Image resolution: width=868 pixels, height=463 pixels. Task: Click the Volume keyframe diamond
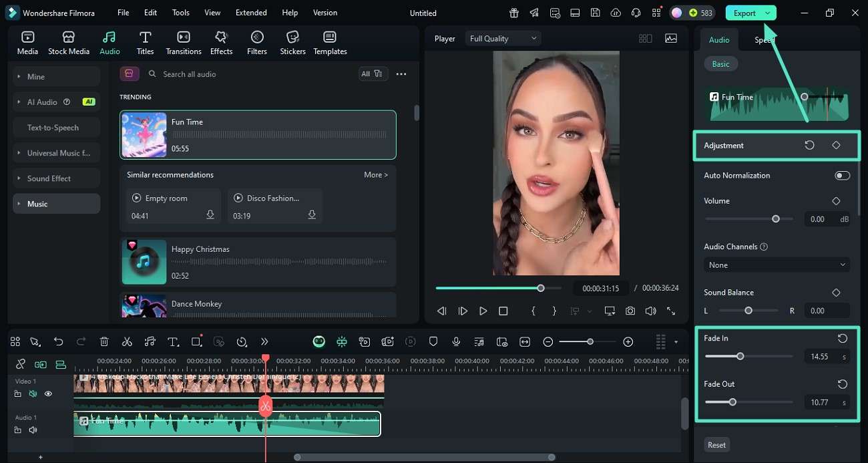[x=836, y=201]
